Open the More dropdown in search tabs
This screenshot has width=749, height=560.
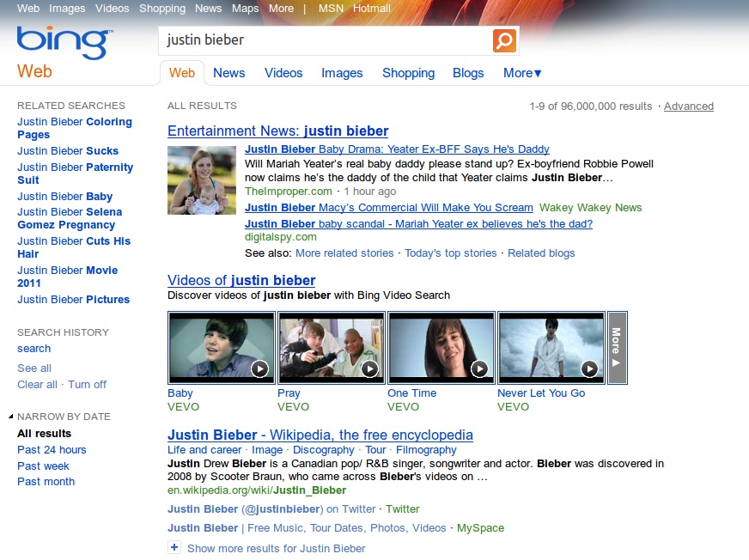coord(522,73)
